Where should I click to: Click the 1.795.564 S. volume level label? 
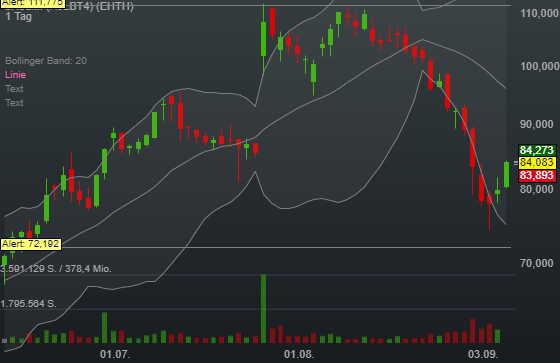click(28, 304)
